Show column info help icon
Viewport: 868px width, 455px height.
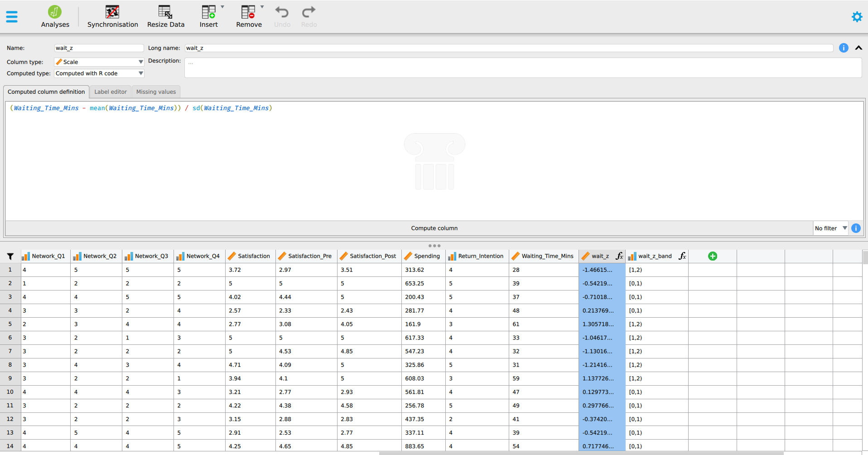(844, 48)
